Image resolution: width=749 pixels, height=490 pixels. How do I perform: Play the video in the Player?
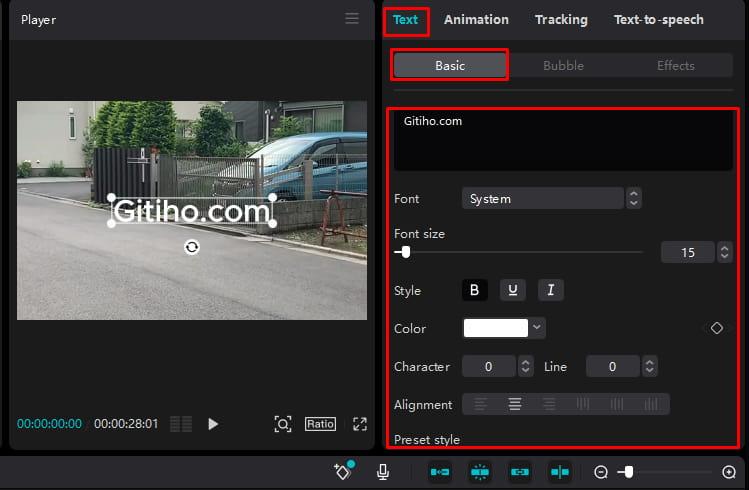click(x=213, y=424)
